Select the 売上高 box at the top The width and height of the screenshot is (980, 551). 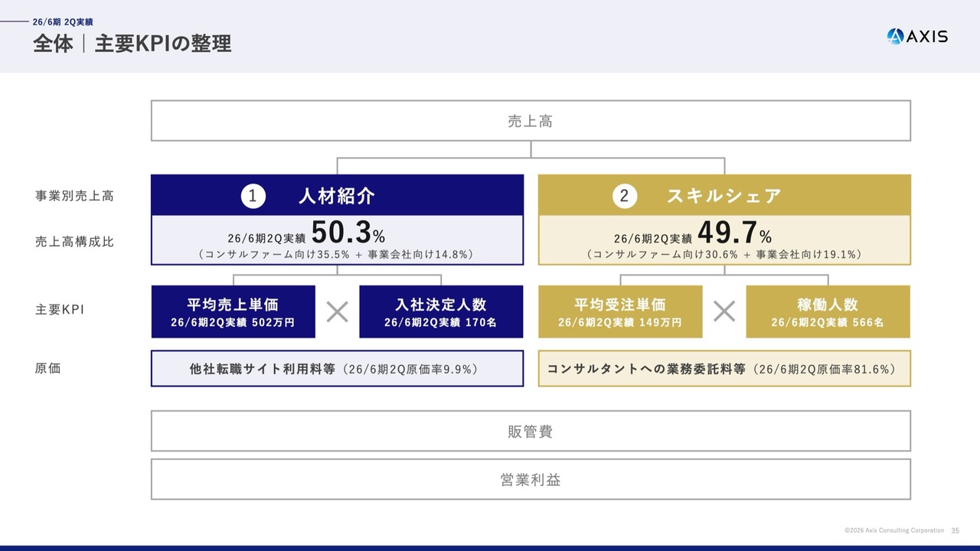531,121
